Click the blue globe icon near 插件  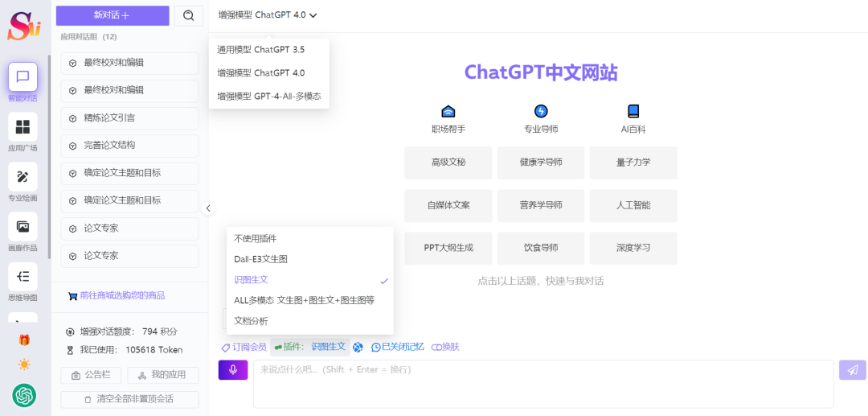point(358,348)
